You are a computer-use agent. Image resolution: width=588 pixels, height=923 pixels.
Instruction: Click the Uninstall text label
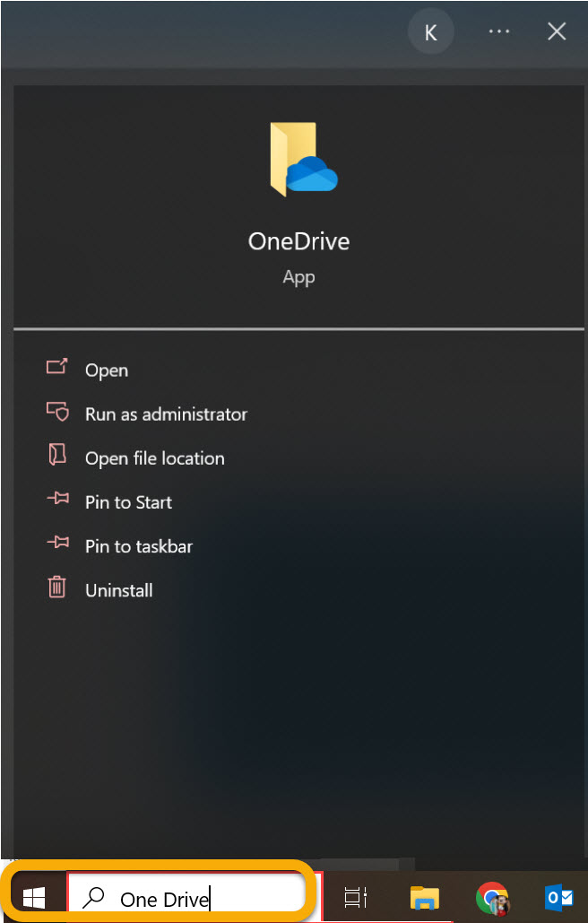pos(118,590)
